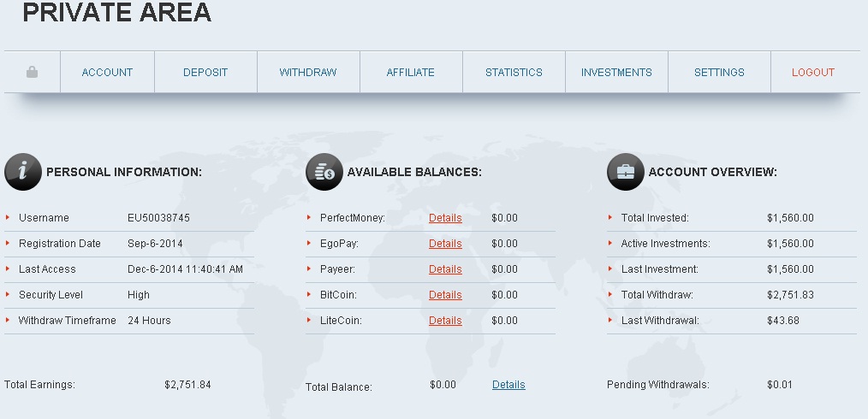Click Security Level value High

pyautogui.click(x=139, y=295)
